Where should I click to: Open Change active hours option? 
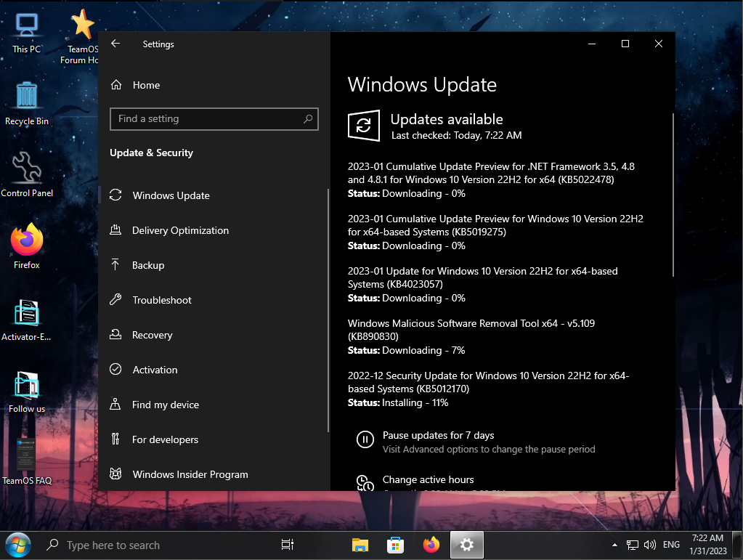[428, 479]
